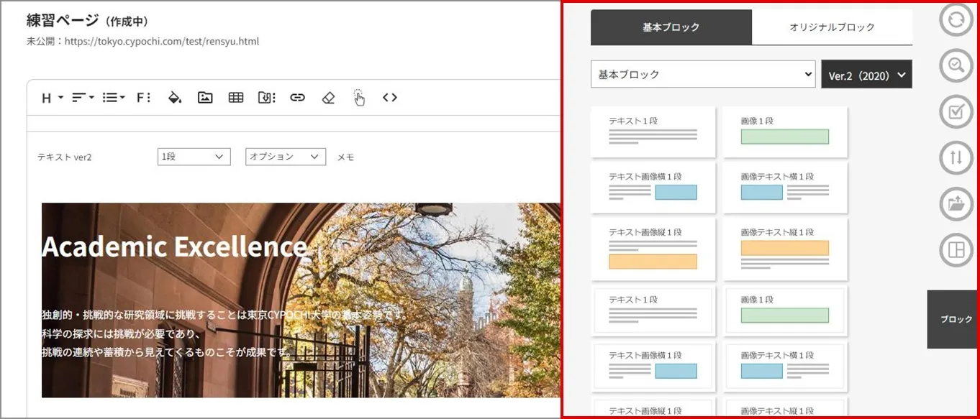Select the unframed テキスト画像横1段 block thumbnail
This screenshot has height=419, width=980.
tap(653, 187)
